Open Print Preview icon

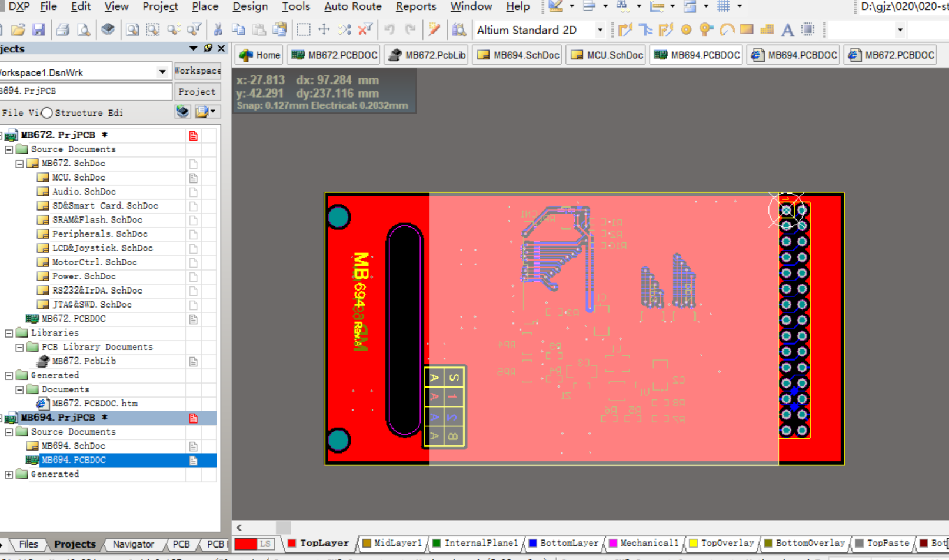[84, 29]
